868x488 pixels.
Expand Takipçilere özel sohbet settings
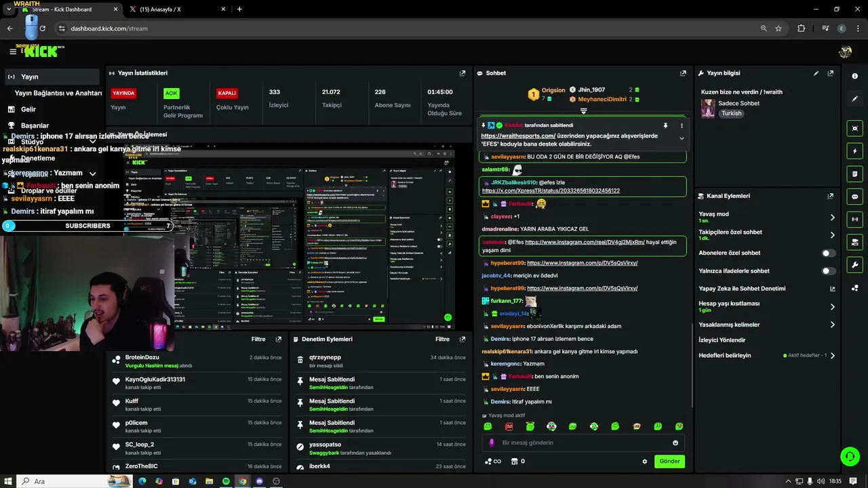coord(833,235)
